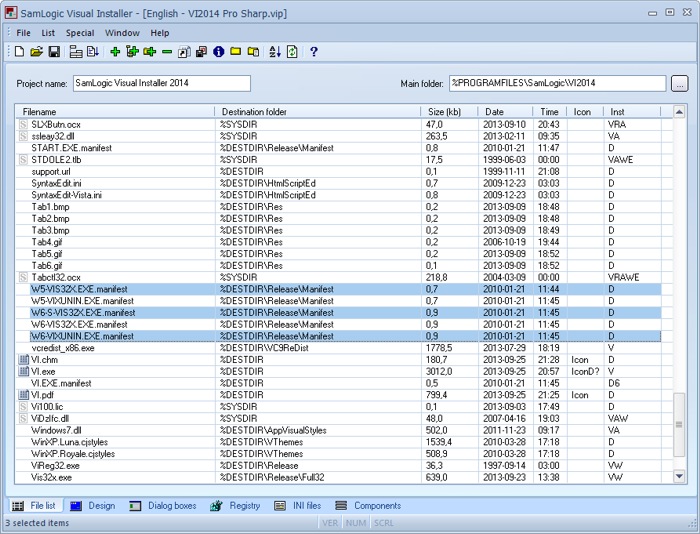The height and width of the screenshot is (534, 700).
Task: Switch to the File list tab
Action: (x=35, y=506)
